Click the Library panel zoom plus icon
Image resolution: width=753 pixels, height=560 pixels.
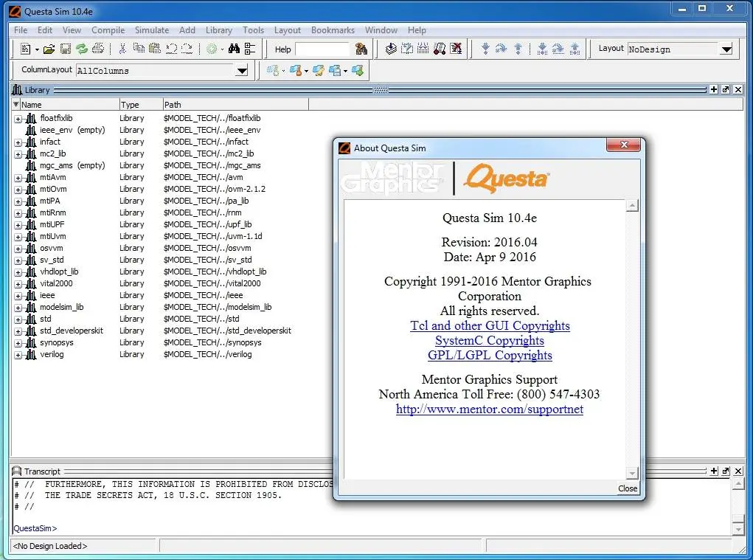pyautogui.click(x=714, y=89)
